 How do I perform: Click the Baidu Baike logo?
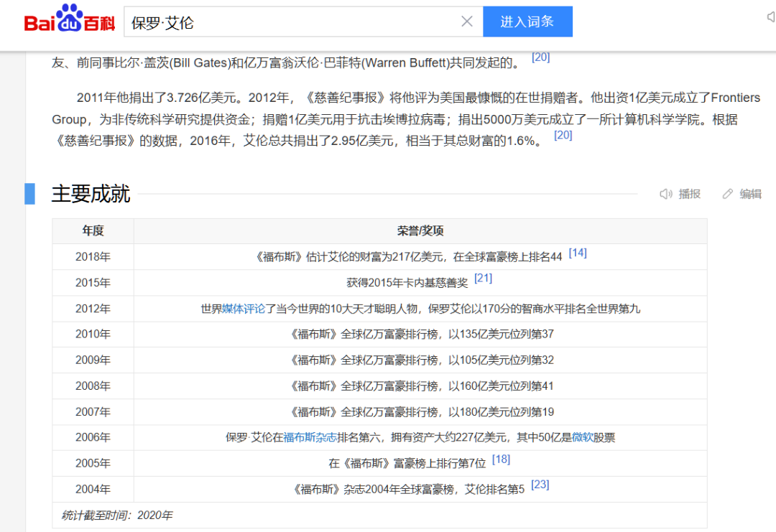coord(69,18)
